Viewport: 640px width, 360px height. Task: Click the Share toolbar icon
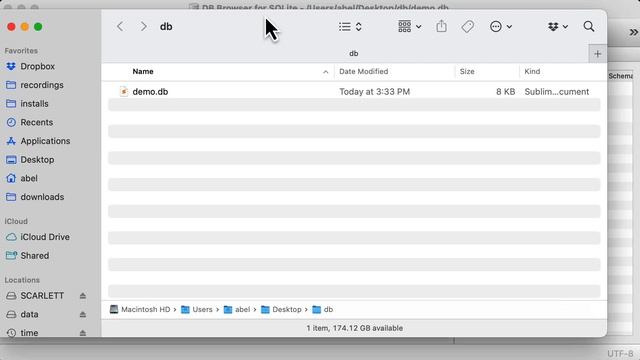point(441,27)
